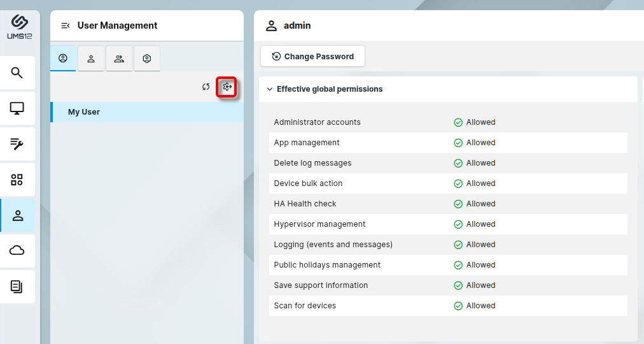Click the UMS12 logo
Image resolution: width=644 pixels, height=344 pixels.
click(20, 27)
